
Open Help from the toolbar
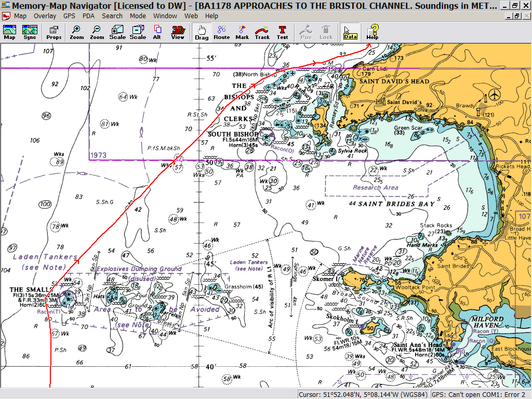tap(373, 33)
